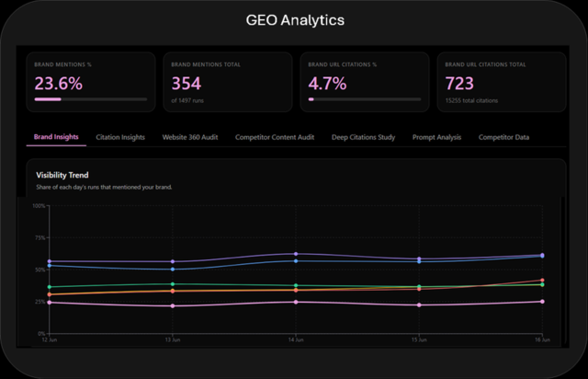Select the Competitor Content Audit tab
The height and width of the screenshot is (379, 588).
click(x=275, y=137)
